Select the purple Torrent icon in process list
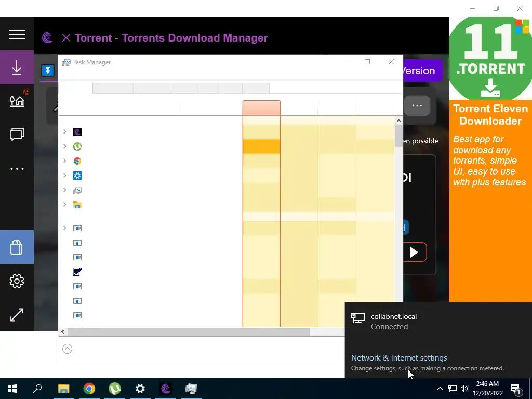 click(x=77, y=132)
